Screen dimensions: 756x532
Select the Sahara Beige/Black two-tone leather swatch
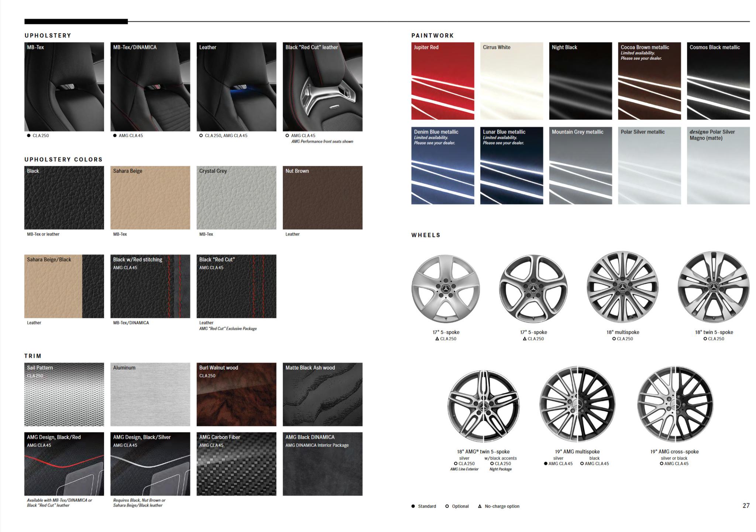[64, 286]
